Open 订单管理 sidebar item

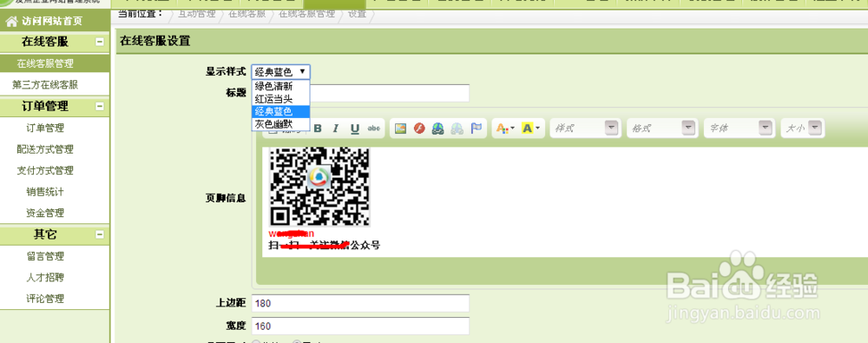[x=45, y=128]
